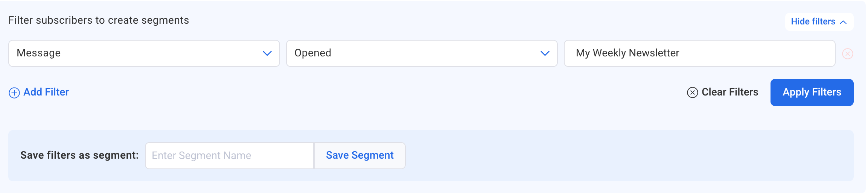Screen dimensions: 868x194
Task: Click the "Save filters as segment:" label
Action: 79,155
